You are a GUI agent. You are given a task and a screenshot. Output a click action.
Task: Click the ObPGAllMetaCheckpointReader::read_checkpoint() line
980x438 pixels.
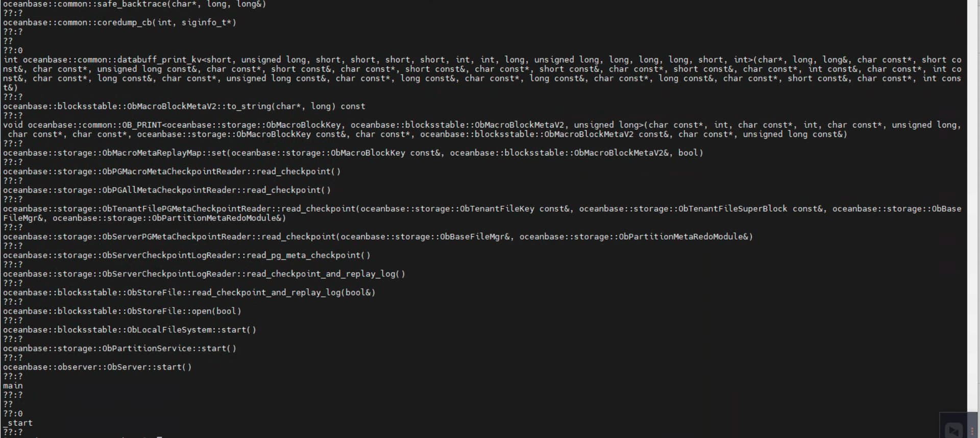point(167,190)
